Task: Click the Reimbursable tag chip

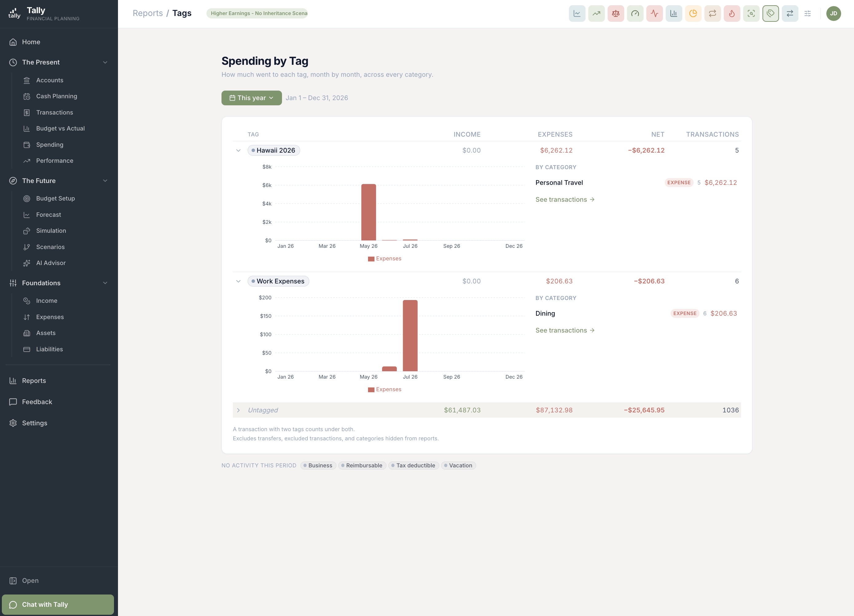Action: [x=362, y=466]
